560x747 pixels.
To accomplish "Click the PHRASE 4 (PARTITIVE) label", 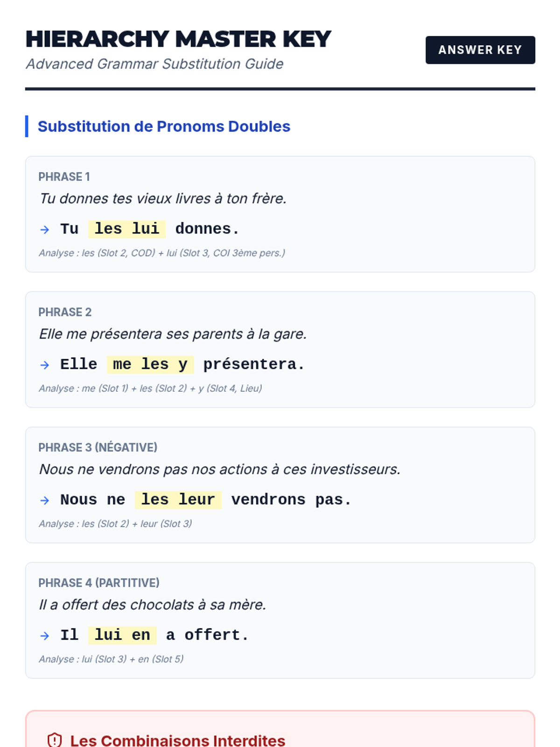I will pos(98,583).
